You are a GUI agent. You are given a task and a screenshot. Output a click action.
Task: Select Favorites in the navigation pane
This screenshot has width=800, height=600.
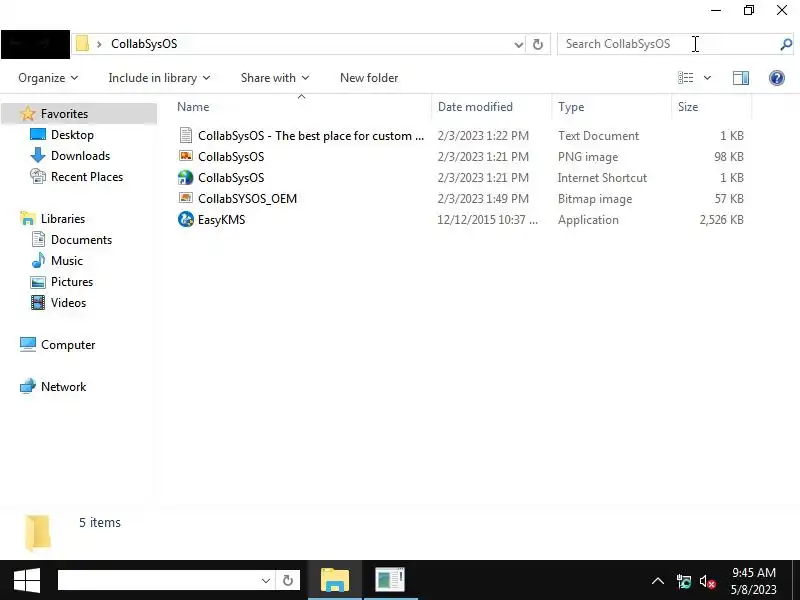point(64,114)
